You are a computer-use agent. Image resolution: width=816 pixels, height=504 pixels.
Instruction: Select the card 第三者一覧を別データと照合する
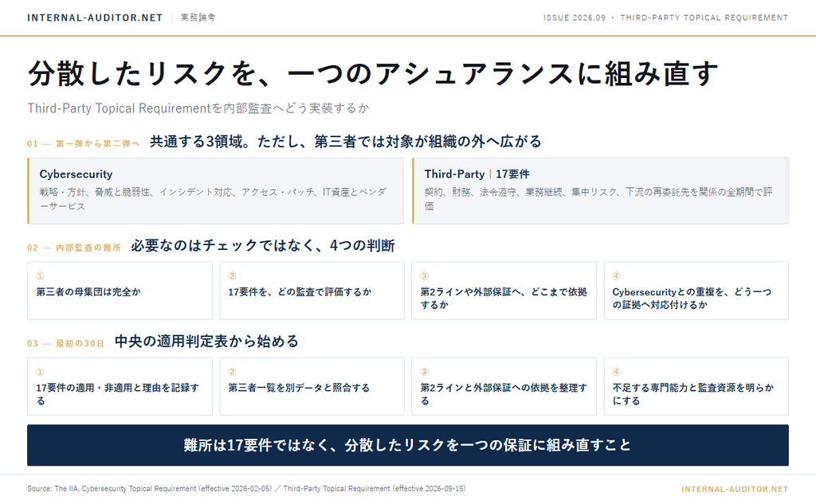(312, 386)
